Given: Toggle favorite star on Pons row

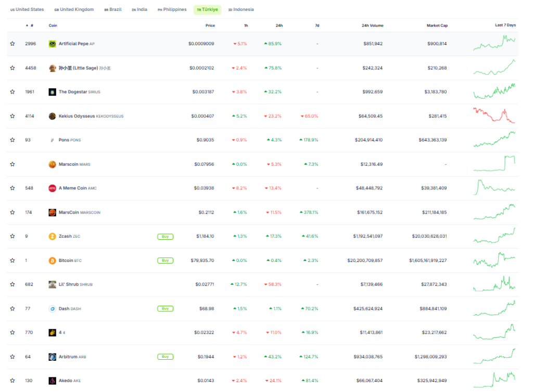Looking at the screenshot, I should point(12,140).
